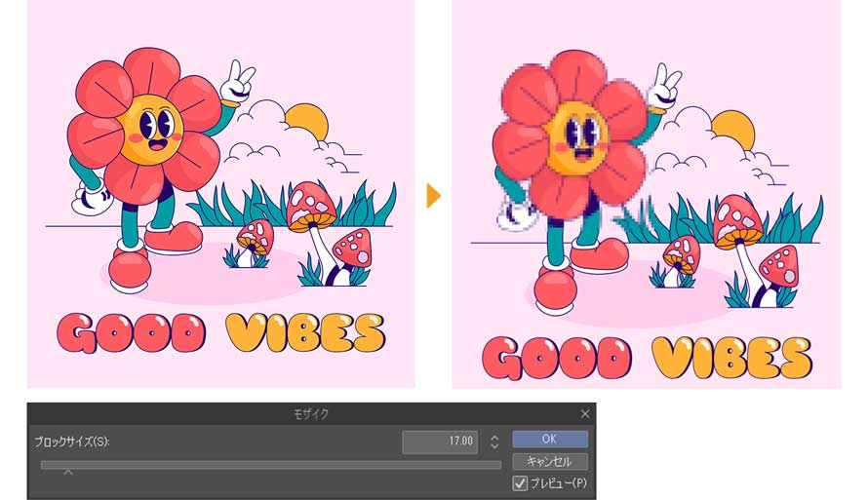Click the peace-sign hand in the left image
868x500 pixels.
click(238, 81)
